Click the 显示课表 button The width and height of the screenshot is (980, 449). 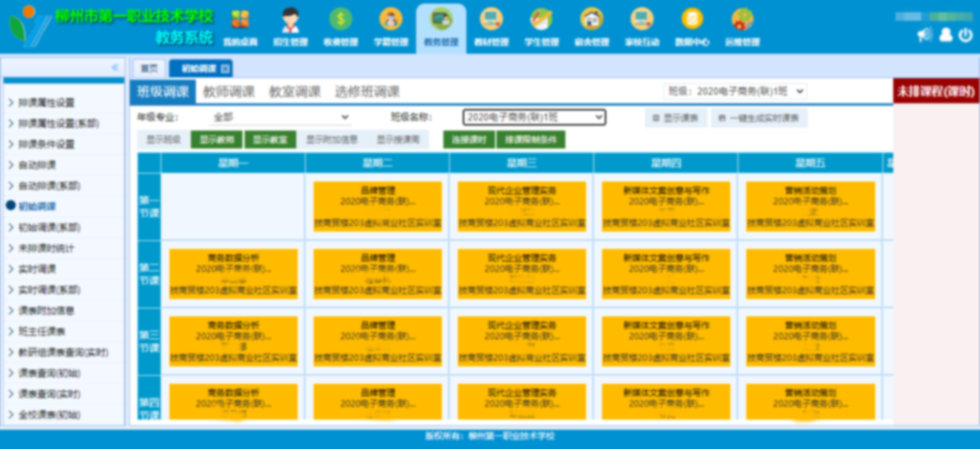(x=676, y=118)
